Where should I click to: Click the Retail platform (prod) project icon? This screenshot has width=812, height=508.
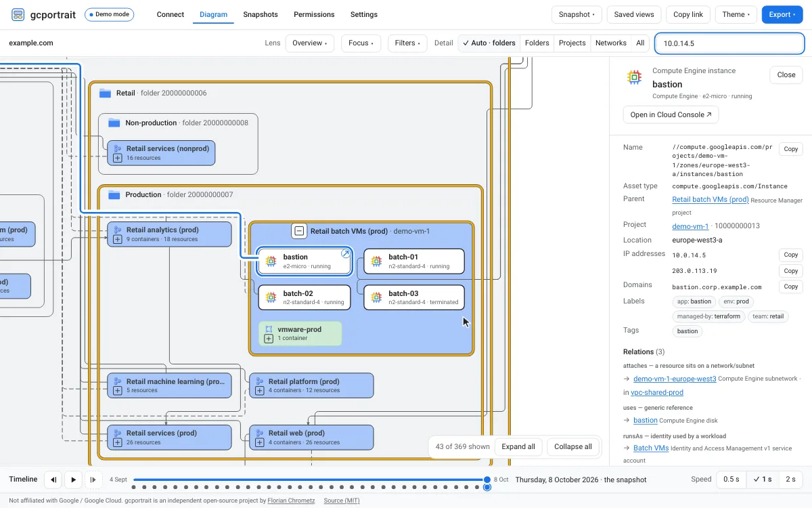(x=259, y=381)
